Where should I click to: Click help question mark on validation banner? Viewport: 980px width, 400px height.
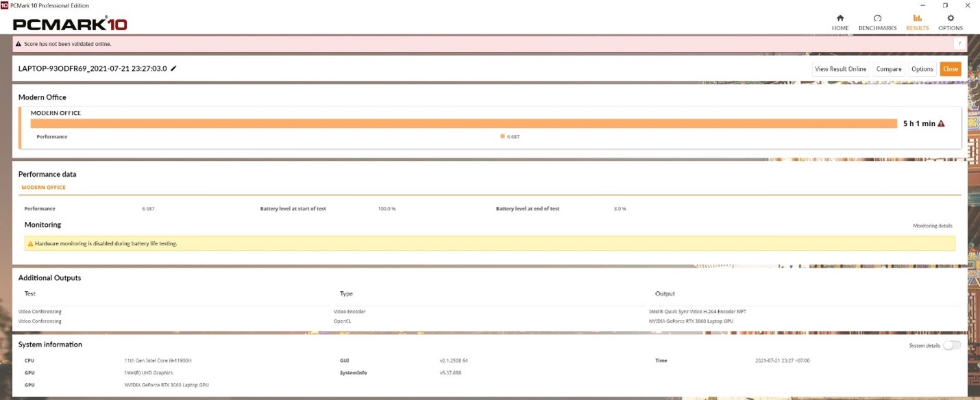[959, 44]
